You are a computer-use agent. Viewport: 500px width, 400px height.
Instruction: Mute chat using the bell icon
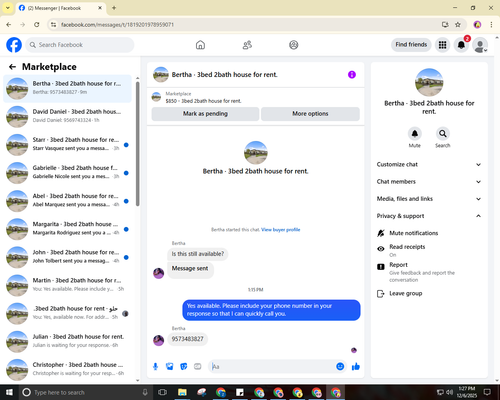pyautogui.click(x=415, y=134)
